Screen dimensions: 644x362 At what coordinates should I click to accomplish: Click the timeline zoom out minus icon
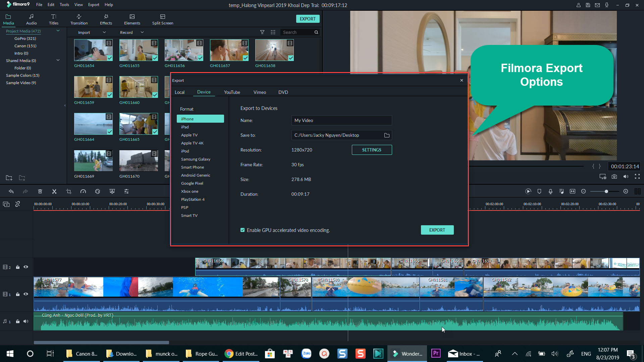click(x=583, y=191)
